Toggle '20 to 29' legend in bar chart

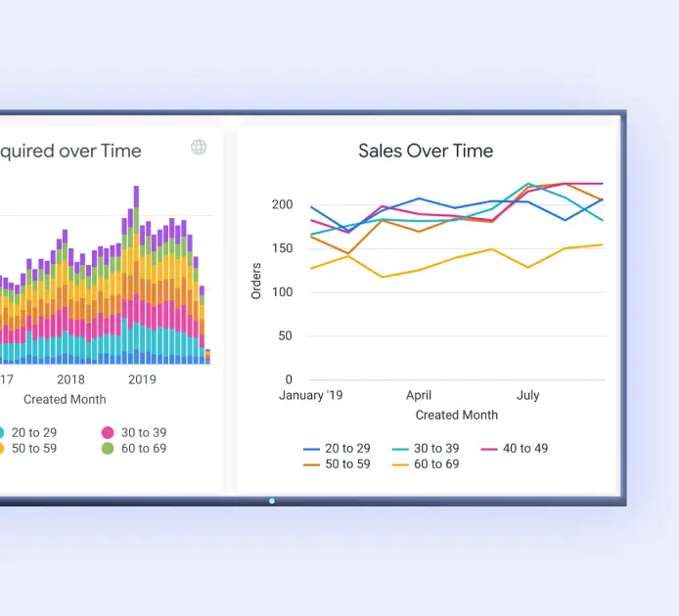[28, 432]
